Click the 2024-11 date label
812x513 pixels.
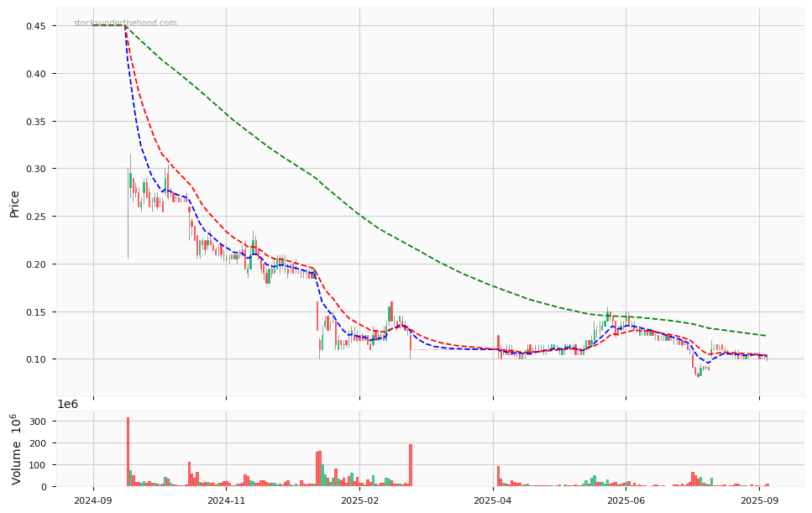click(227, 500)
